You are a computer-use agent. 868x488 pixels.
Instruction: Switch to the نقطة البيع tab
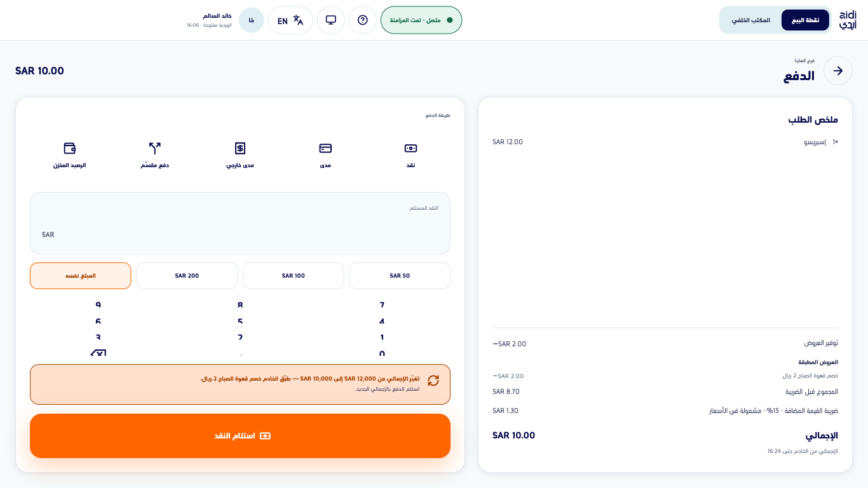point(805,20)
